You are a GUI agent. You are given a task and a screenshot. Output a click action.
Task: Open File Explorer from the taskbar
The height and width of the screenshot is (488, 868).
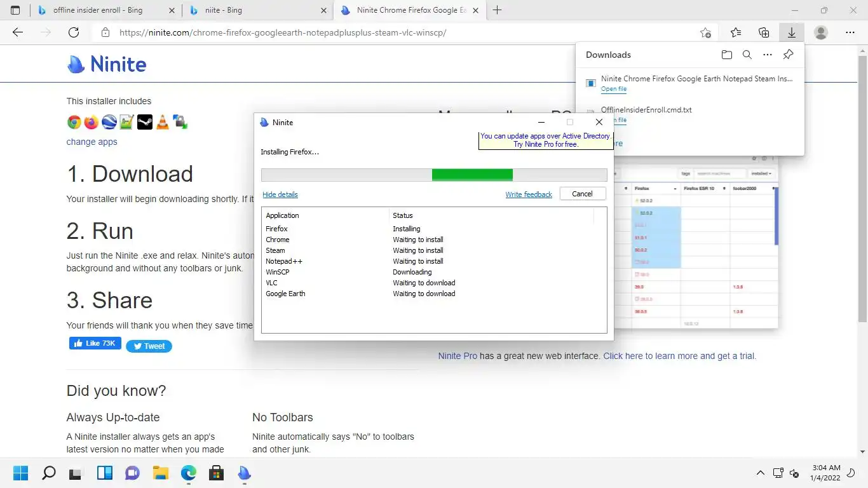pyautogui.click(x=160, y=473)
